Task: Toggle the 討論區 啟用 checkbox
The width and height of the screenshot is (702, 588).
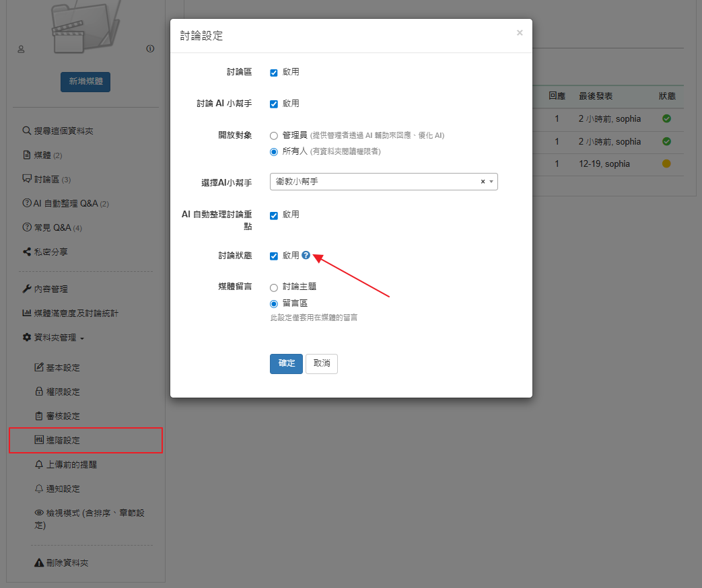Action: click(274, 73)
